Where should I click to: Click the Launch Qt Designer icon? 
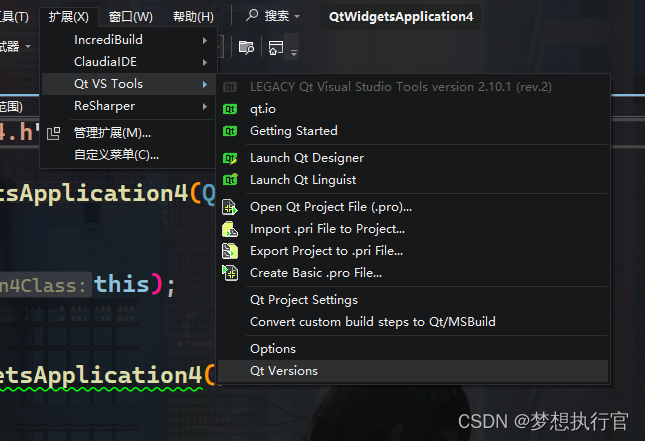230,158
